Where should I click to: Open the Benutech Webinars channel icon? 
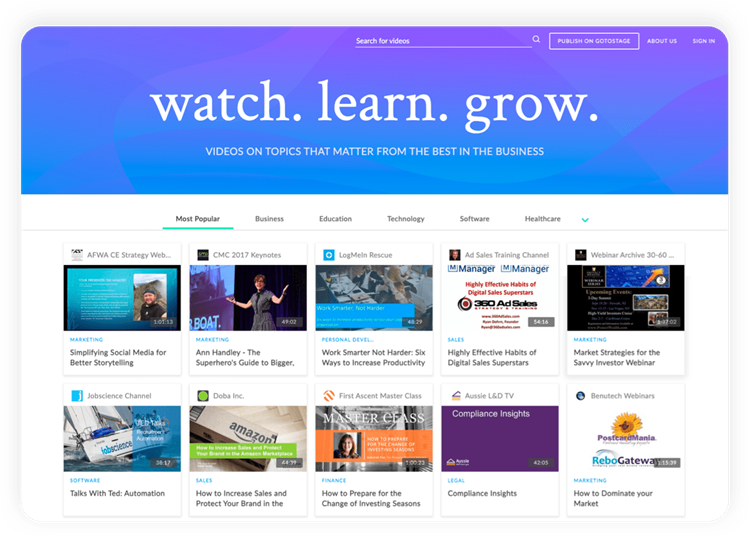tap(581, 395)
